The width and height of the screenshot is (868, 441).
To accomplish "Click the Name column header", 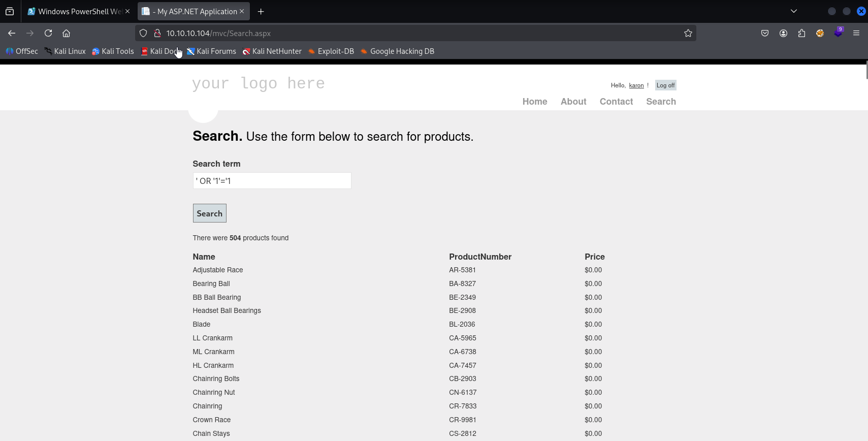I will pos(204,257).
